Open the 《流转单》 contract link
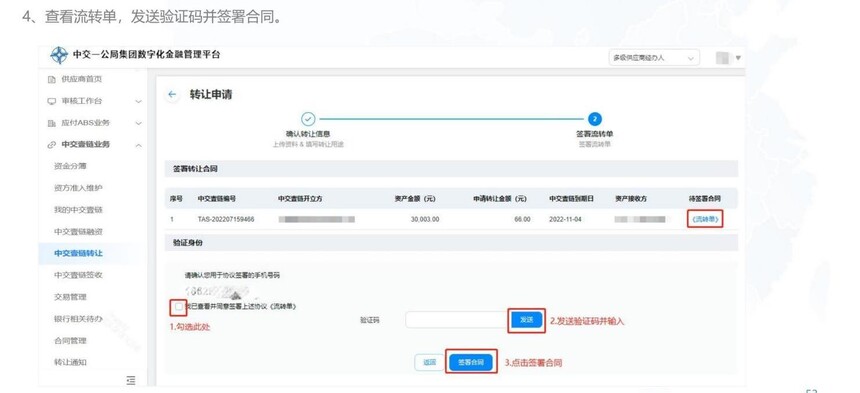The height and width of the screenshot is (393, 860). point(705,219)
